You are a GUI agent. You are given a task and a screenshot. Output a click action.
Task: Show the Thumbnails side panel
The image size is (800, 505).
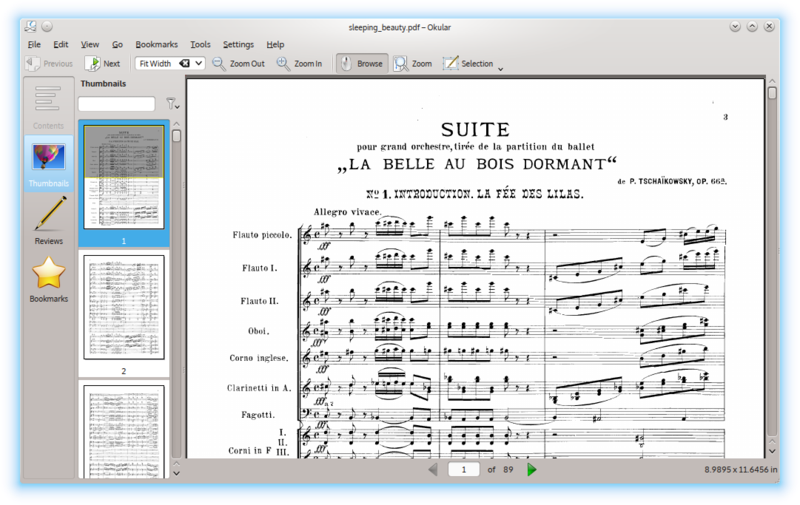(48, 164)
